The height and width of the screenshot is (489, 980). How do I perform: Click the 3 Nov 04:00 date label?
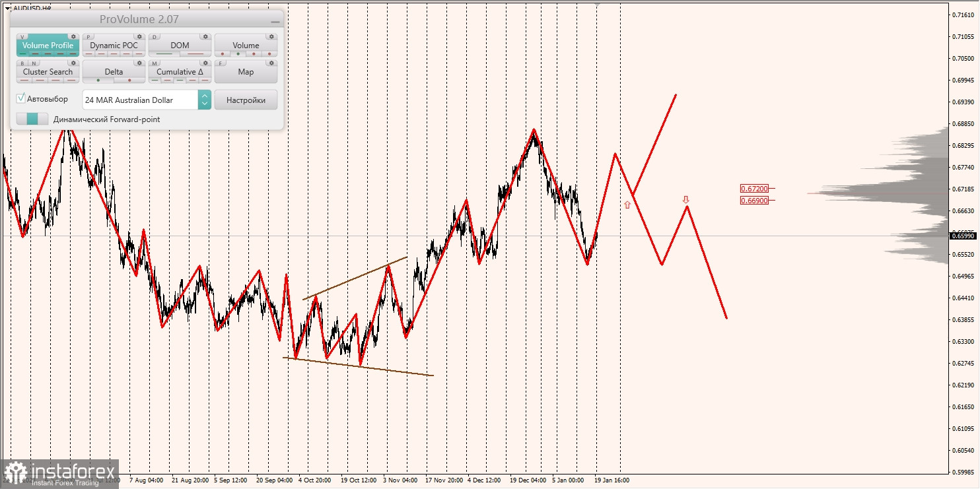click(x=400, y=480)
